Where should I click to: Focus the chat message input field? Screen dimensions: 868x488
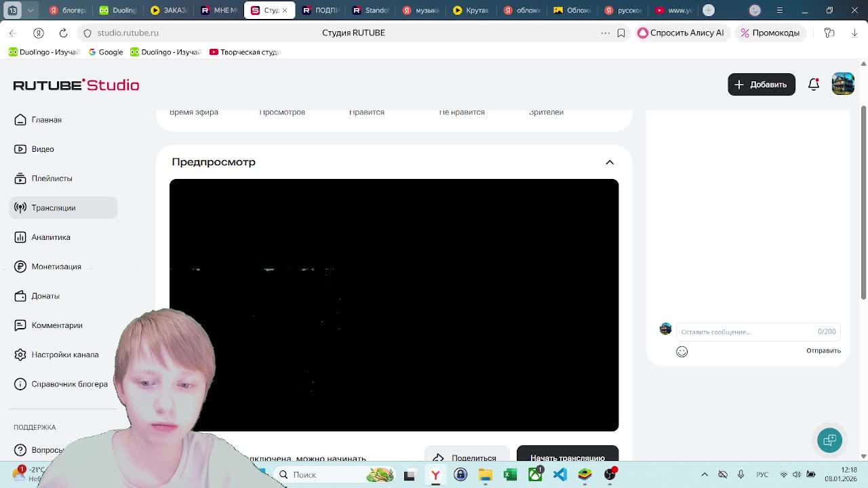(x=757, y=331)
